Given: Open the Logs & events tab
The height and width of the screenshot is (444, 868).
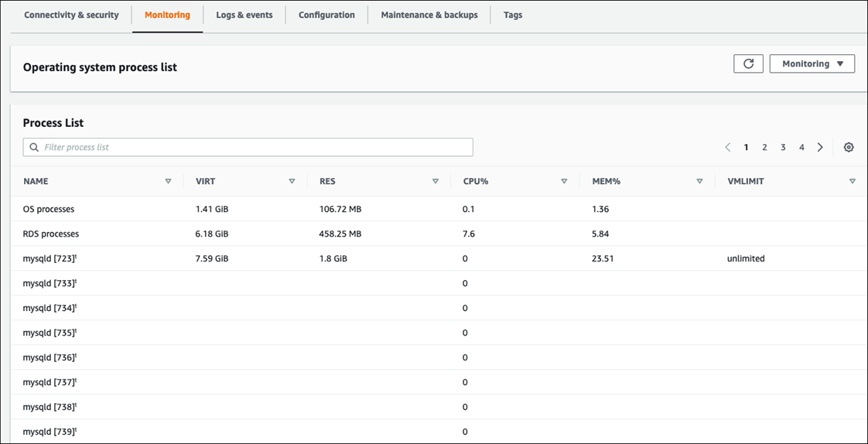Looking at the screenshot, I should coord(244,15).
